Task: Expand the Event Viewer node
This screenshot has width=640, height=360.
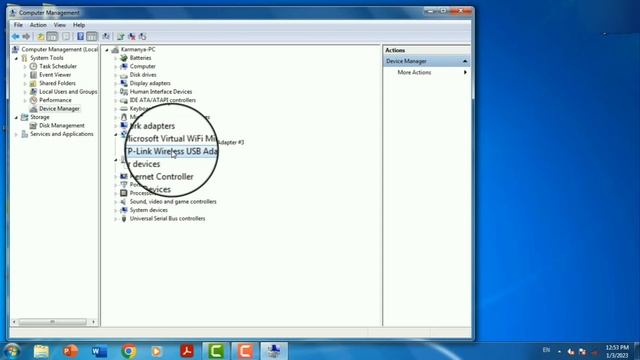Action: (25, 75)
